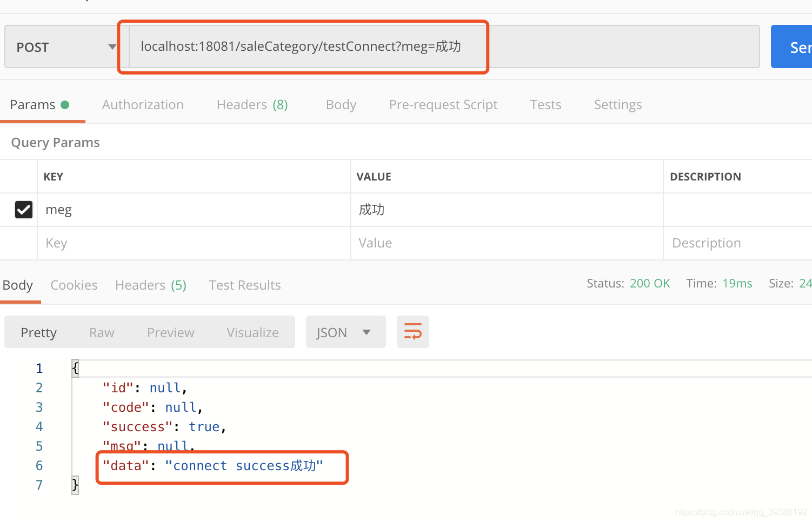Click the closing brace on line 7
This screenshot has width=812, height=522.
coord(75,485)
